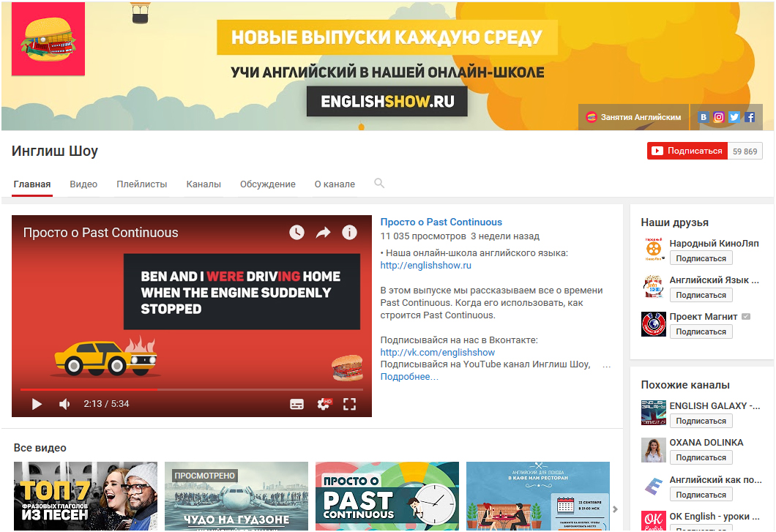Open Проект Магнит channel avatar
The image size is (776, 532).
(653, 324)
